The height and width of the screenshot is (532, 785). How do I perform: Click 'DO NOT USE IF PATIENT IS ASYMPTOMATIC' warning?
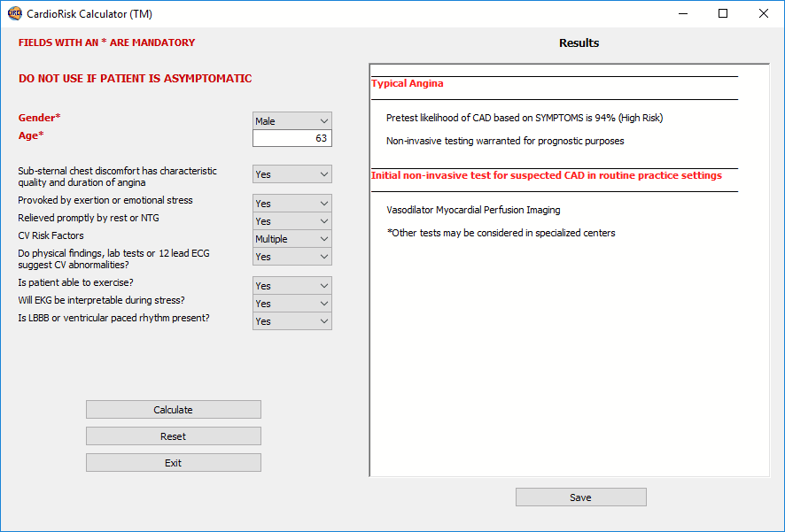coord(136,79)
